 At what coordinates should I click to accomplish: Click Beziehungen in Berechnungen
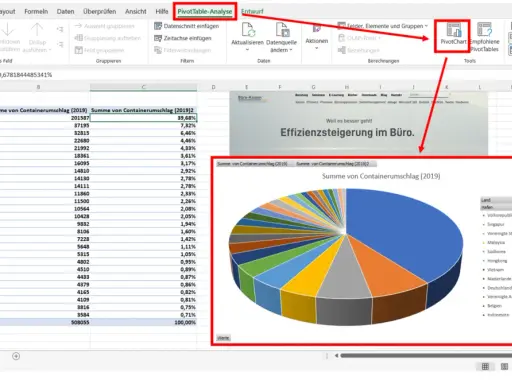359,50
